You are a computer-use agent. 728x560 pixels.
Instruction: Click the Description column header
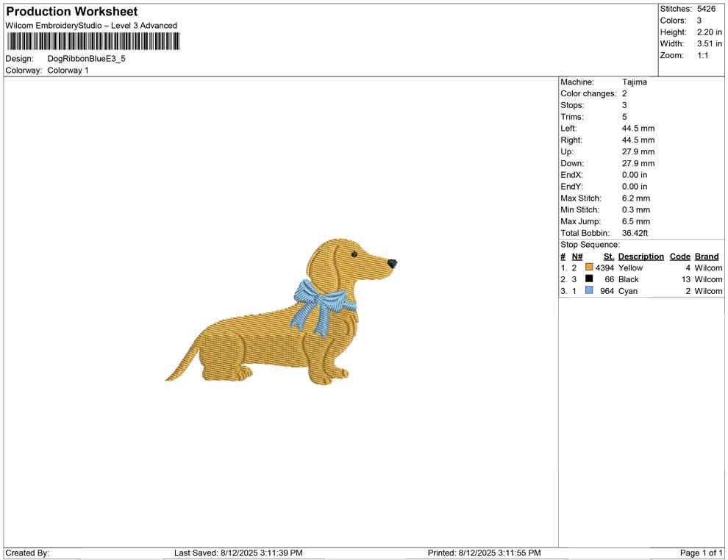tap(640, 256)
